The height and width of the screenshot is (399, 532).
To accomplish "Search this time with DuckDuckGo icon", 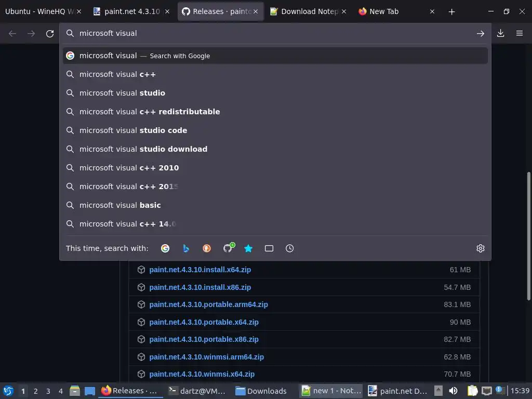I will pos(207,248).
